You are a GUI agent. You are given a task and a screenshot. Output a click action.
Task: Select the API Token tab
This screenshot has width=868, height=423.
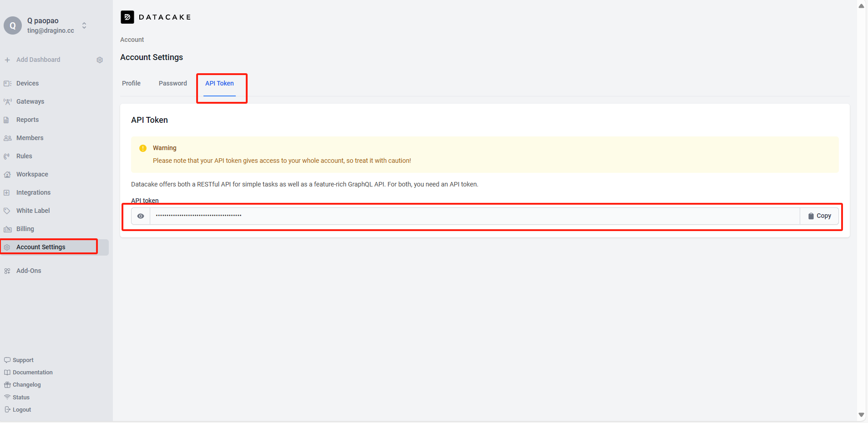(x=219, y=83)
